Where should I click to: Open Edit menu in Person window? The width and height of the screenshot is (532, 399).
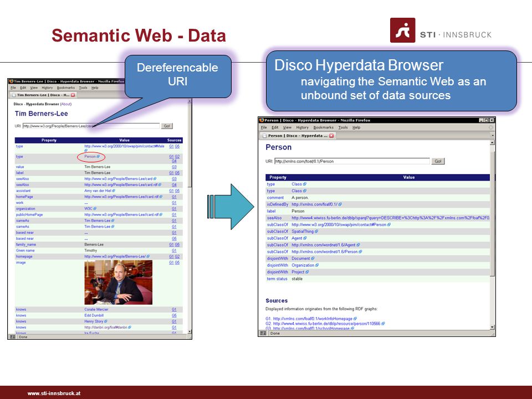click(x=275, y=127)
